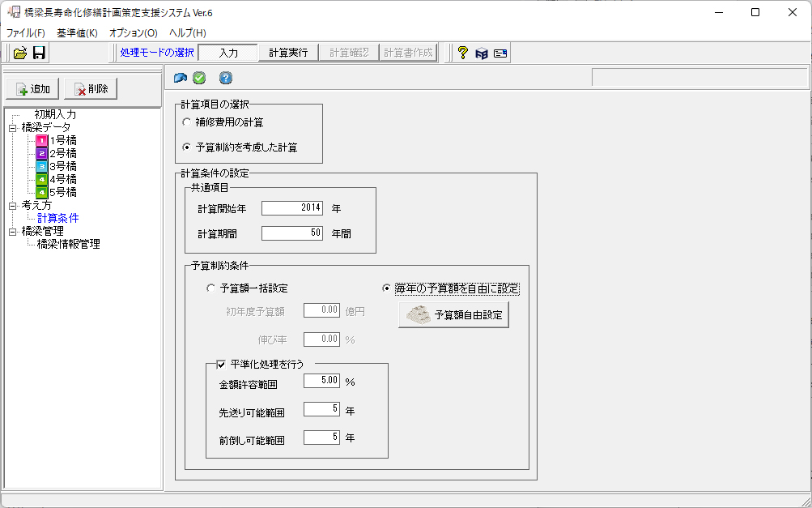
Task: Select the green 4号橋 bridge icon
Action: point(42,179)
